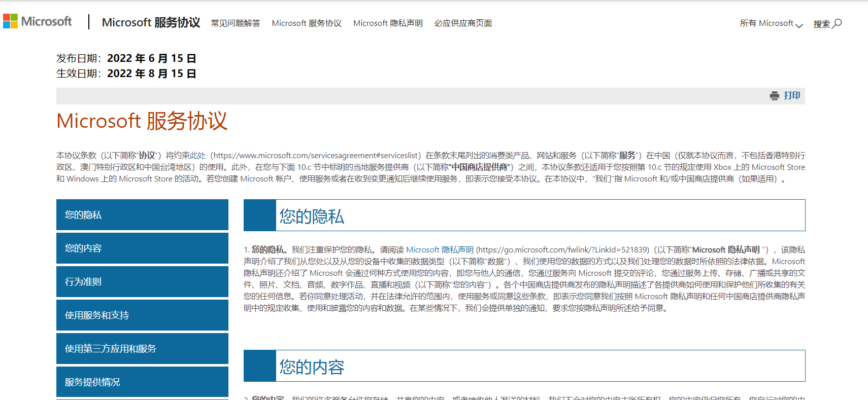Click the Microsoft logo

point(38,21)
